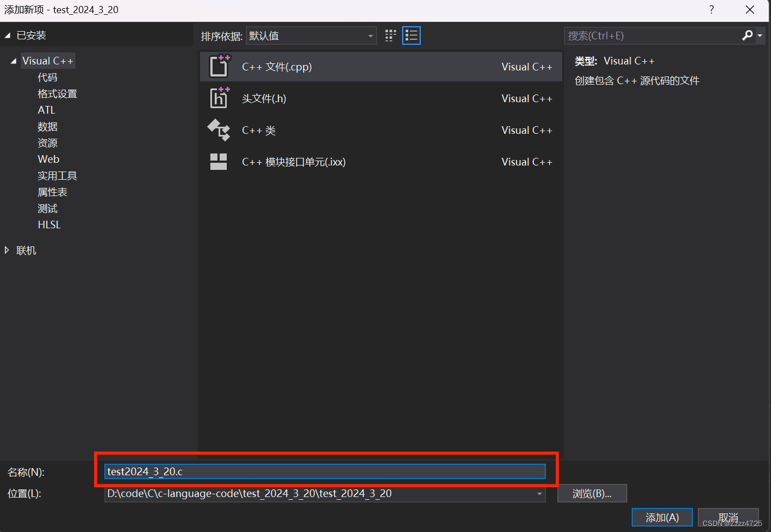Select 格式设置 category
This screenshot has width=771, height=532.
57,94
